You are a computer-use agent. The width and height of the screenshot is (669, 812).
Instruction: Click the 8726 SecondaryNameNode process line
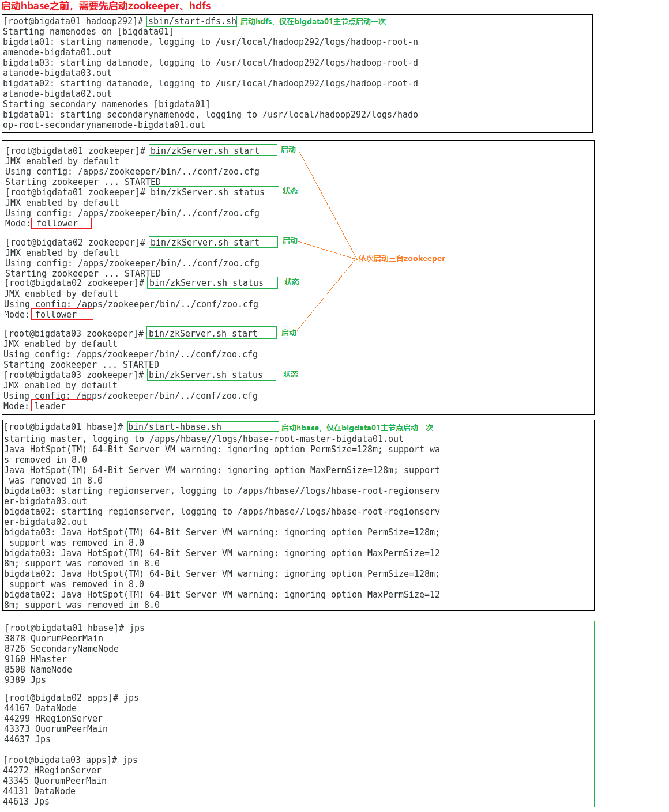(62, 649)
